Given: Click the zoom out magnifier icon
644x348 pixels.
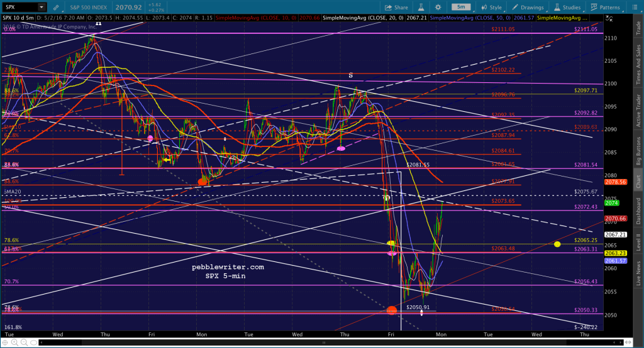Looking at the screenshot, I should point(24,342).
